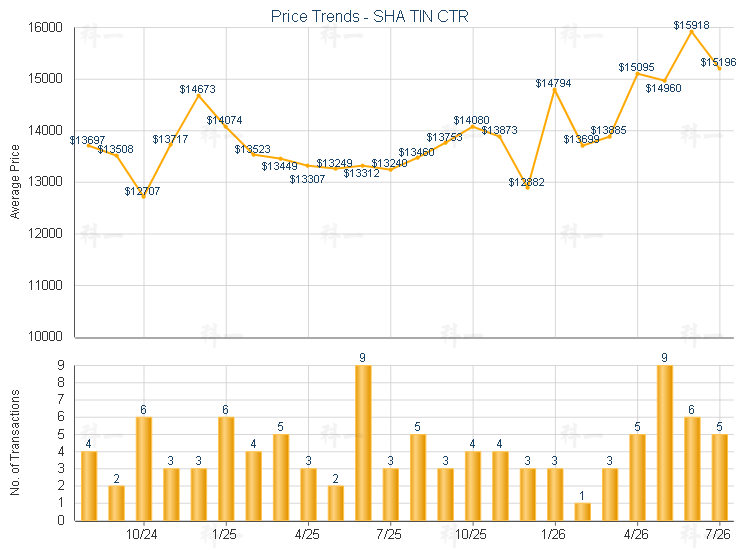Click the last $15196 data point
The image size is (740, 550).
pos(719,68)
